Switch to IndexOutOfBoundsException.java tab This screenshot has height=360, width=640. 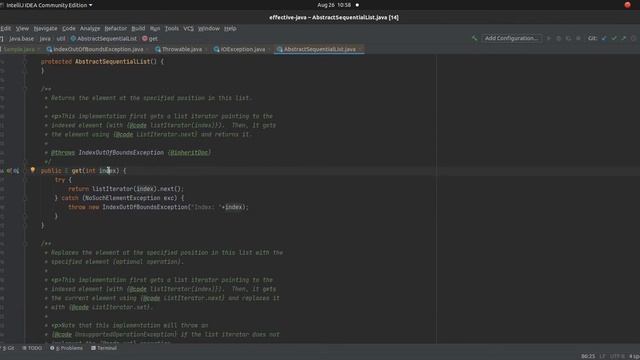click(x=98, y=49)
